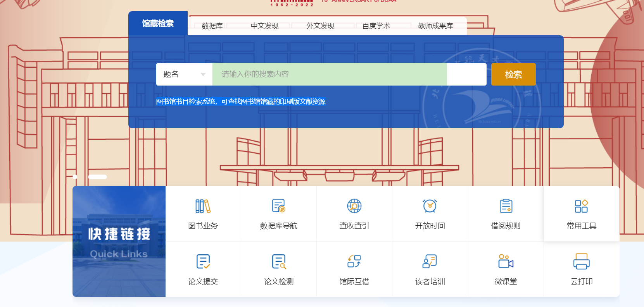Screen dimensions: 644x307
Task: Click the 快捷链接 Quick Links banner
Action: [x=119, y=241]
